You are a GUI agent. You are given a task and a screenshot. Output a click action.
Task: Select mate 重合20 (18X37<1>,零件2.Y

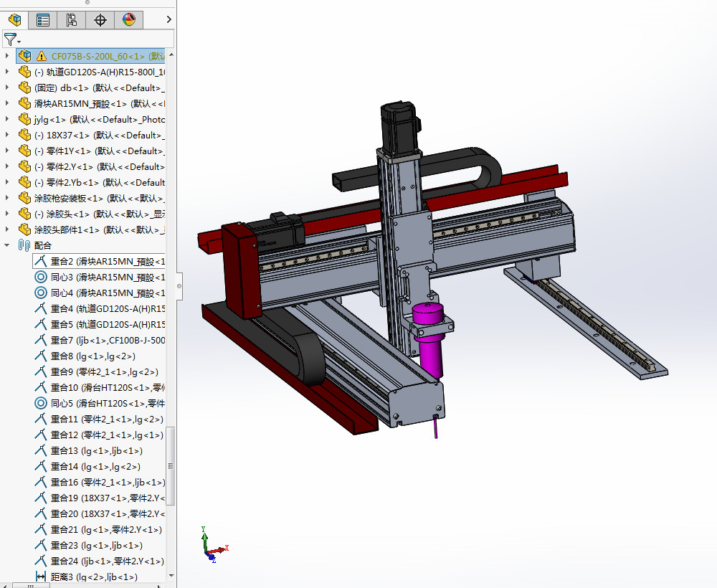[x=108, y=513]
